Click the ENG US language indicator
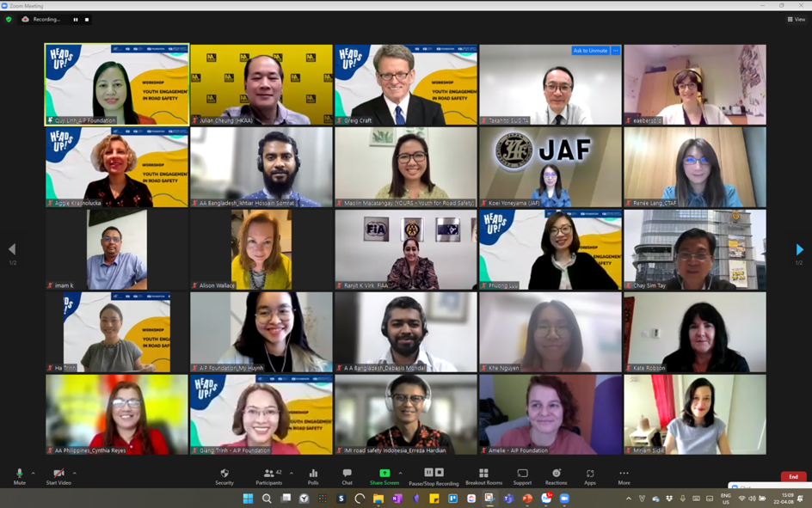 click(726, 499)
